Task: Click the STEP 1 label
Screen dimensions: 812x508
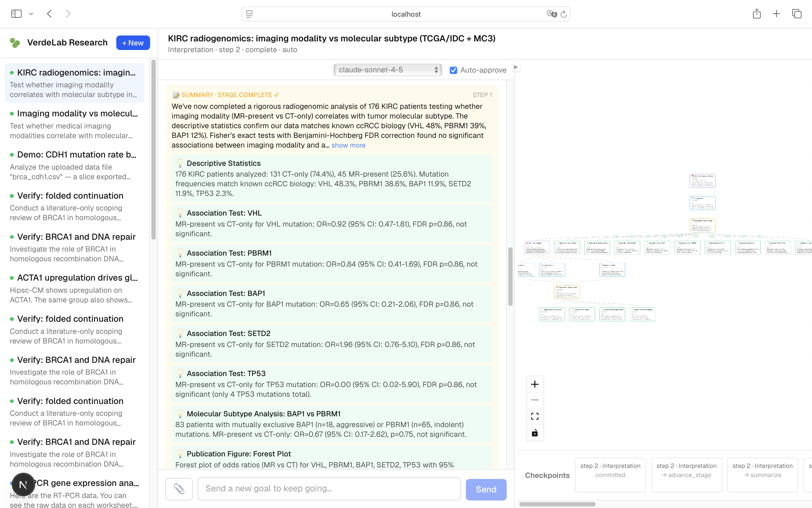Action: tap(482, 95)
